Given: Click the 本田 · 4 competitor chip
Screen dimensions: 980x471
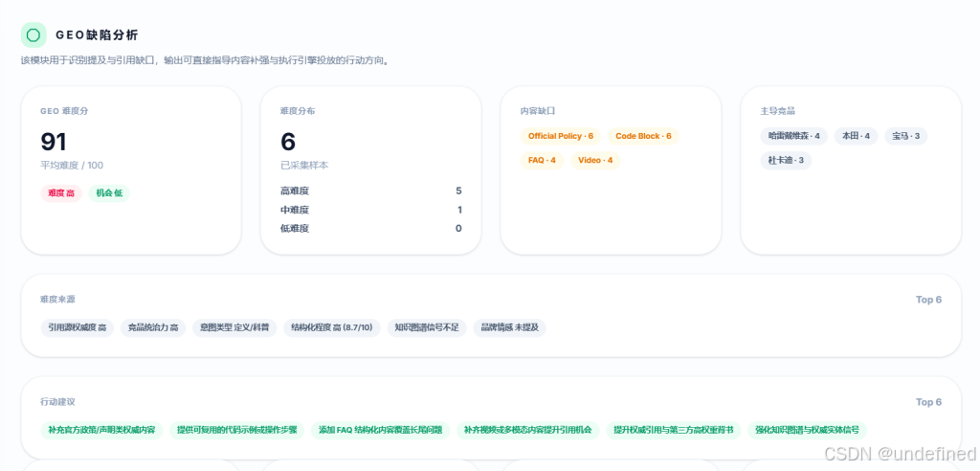Looking at the screenshot, I should 856,136.
